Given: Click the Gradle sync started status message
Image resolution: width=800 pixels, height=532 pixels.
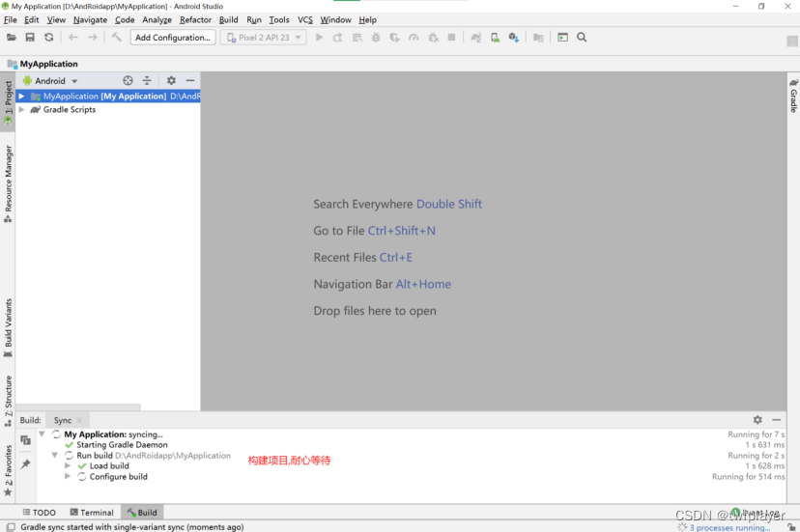Looking at the screenshot, I should click(132, 527).
